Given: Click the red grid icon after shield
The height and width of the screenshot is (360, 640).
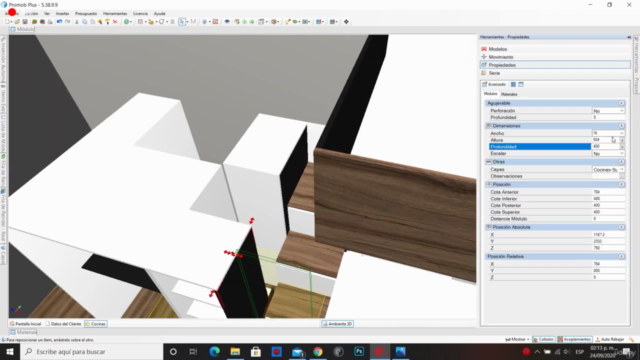Looking at the screenshot, I should (215, 22).
